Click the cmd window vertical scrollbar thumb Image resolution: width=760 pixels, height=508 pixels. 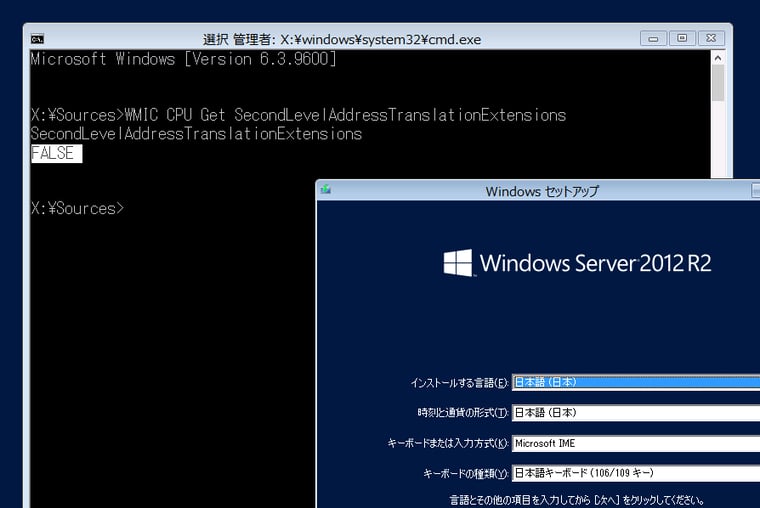point(718,83)
